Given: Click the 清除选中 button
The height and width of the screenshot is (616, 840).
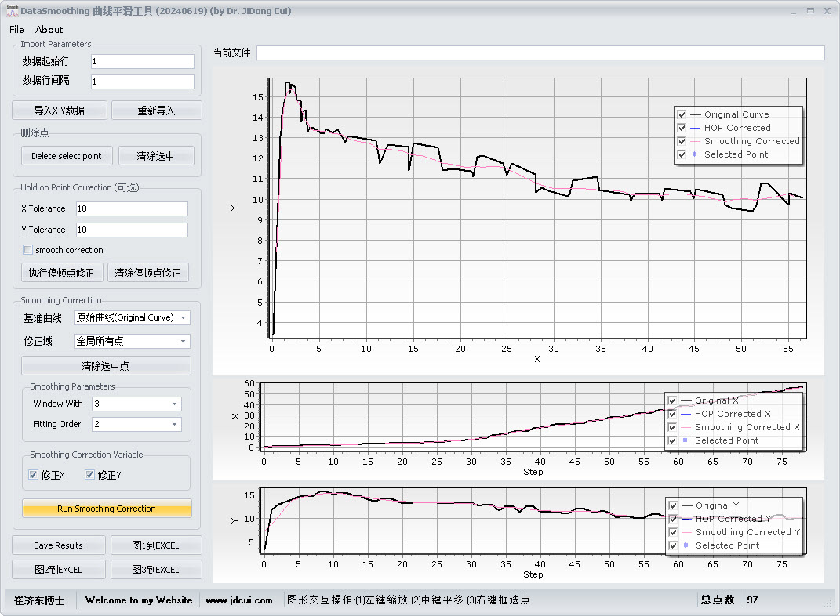Looking at the screenshot, I should [x=156, y=156].
